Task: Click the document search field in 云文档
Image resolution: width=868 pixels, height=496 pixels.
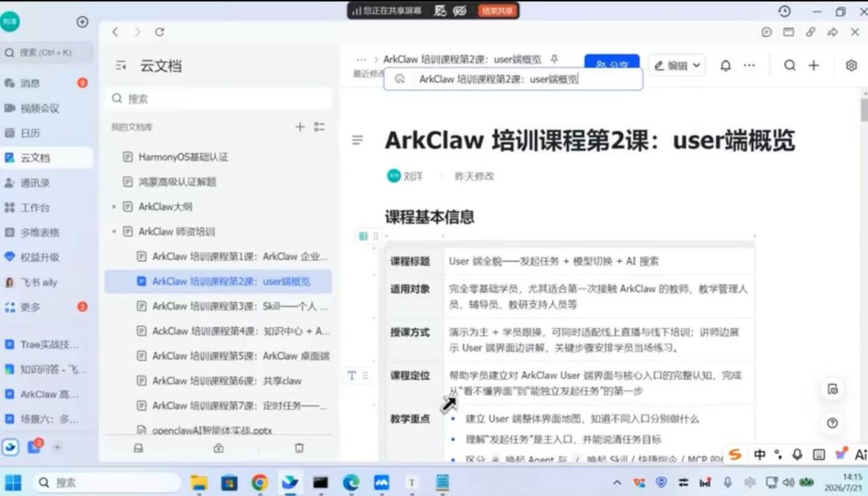Action: tap(219, 99)
